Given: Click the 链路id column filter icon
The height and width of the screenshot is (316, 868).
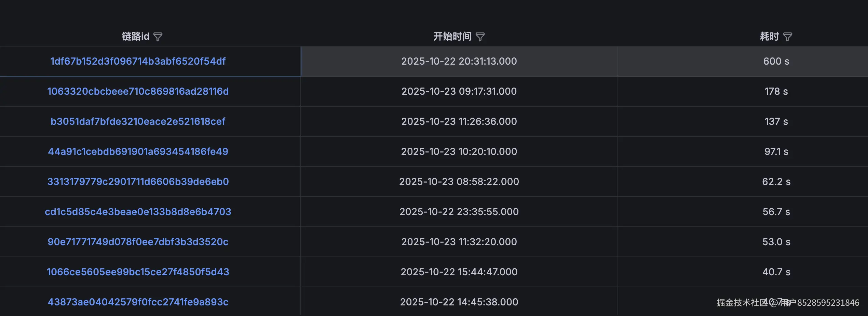Looking at the screenshot, I should point(158,37).
